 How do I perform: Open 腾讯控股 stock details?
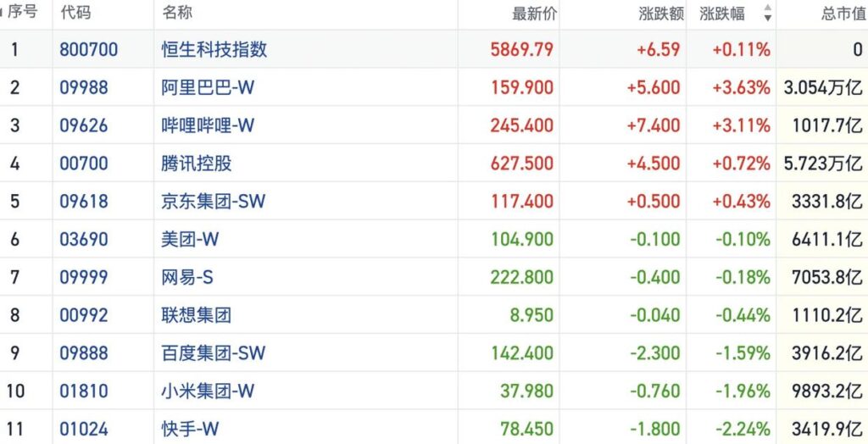[x=197, y=164]
